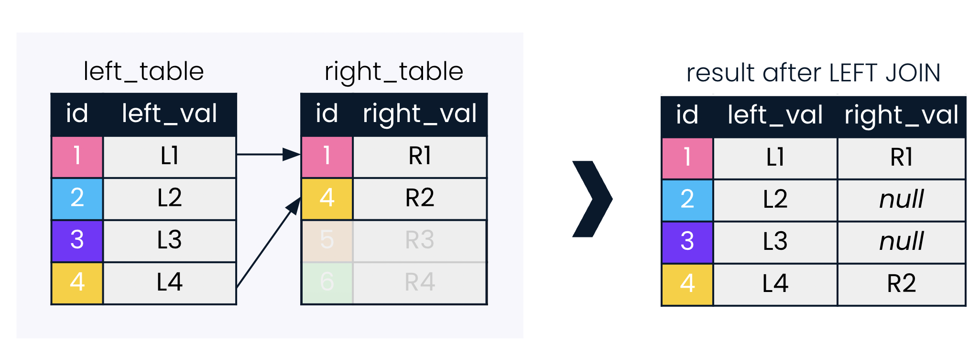Screen dimensions: 980x359
Task: Select the R2 cell in result table
Action: pos(902,284)
